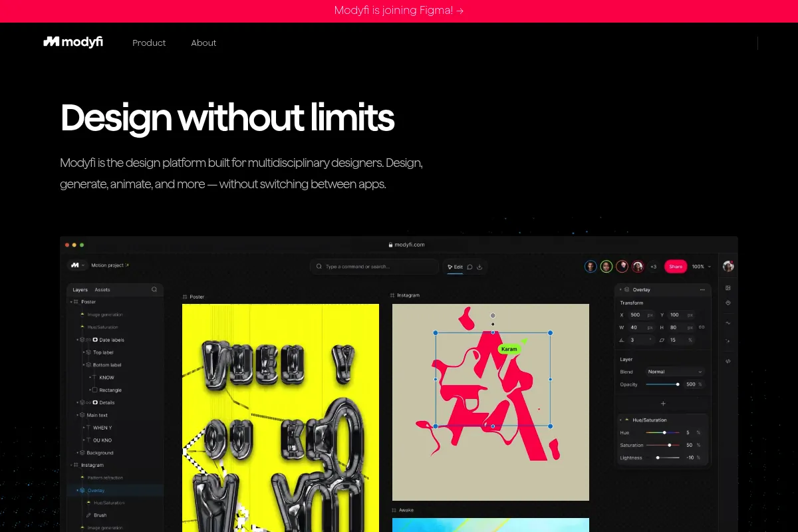
Task: Open the Overlay panel three-dot menu
Action: pos(702,290)
